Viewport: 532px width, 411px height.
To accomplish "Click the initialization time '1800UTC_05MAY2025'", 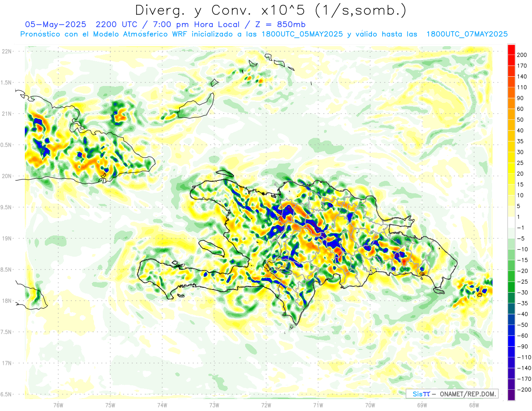I will point(302,34).
